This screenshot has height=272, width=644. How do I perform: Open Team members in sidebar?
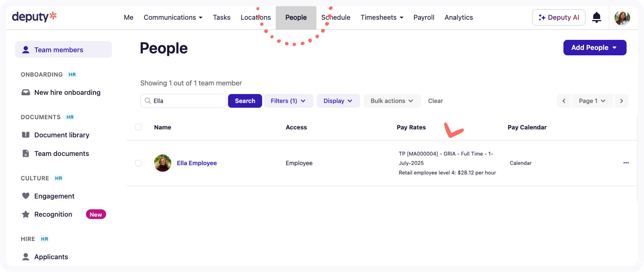64,50
